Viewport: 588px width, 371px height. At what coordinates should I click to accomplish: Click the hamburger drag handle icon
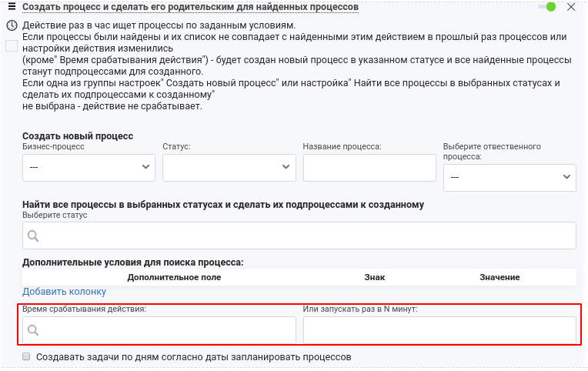click(12, 7)
